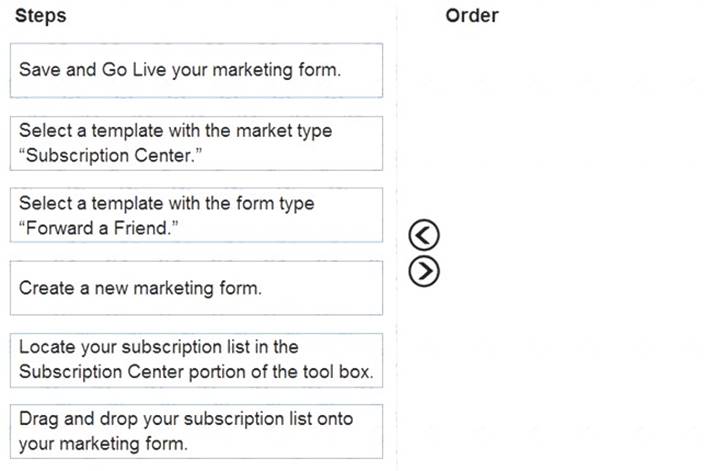
Task: Click the 'your marketing form.' line in last step
Action: [x=103, y=444]
